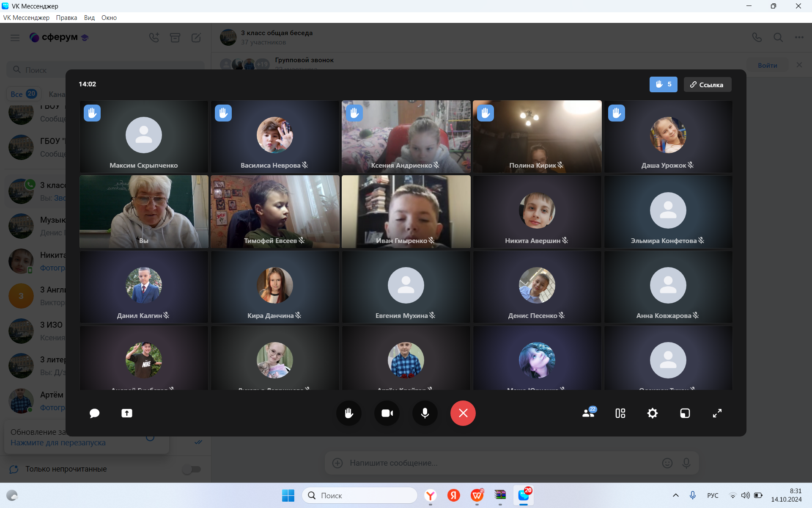
Task: Open call settings gear icon
Action: tap(653, 413)
